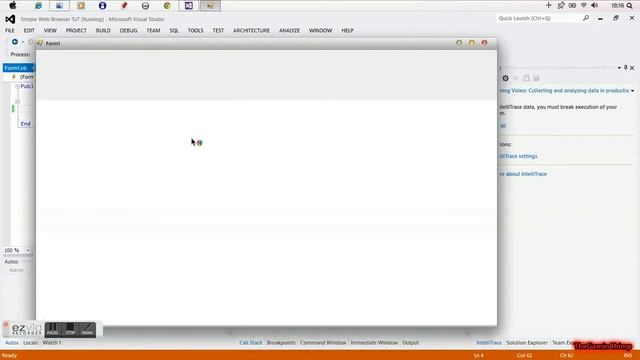The width and height of the screenshot is (640, 360).
Task: Open IntelliTrace settings link
Action: pyautogui.click(x=518, y=156)
